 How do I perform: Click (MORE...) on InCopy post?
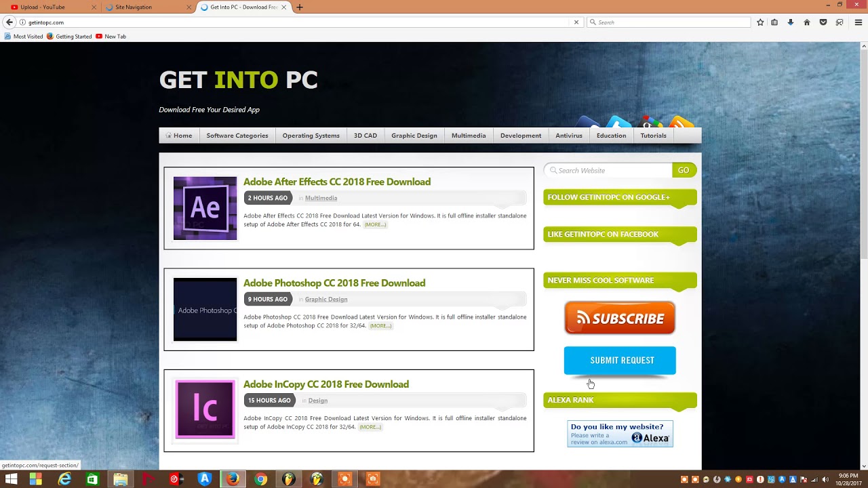click(x=370, y=427)
